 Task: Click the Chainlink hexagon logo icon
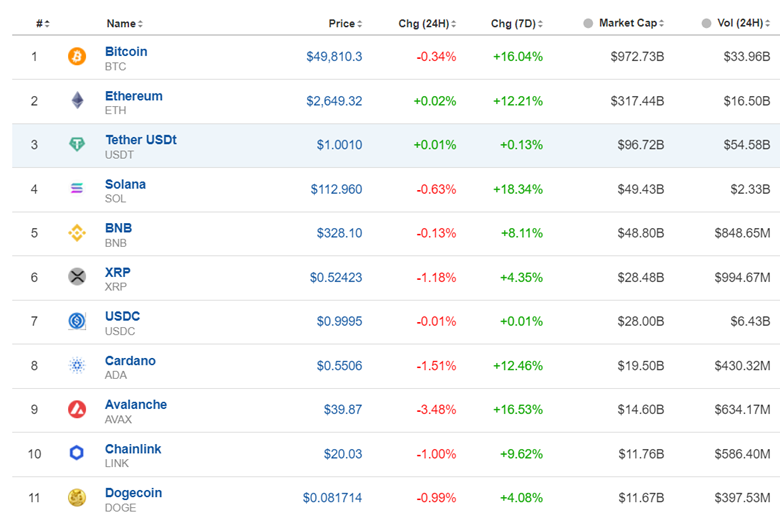tap(77, 453)
